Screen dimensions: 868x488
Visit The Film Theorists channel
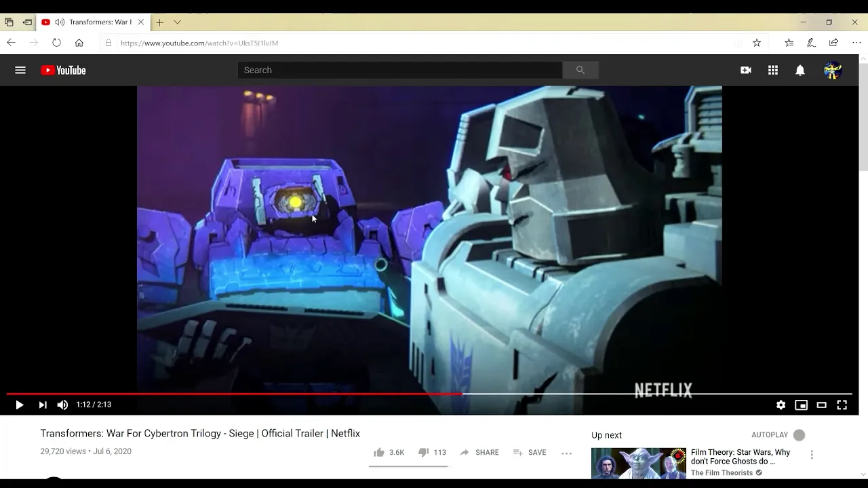tap(722, 472)
